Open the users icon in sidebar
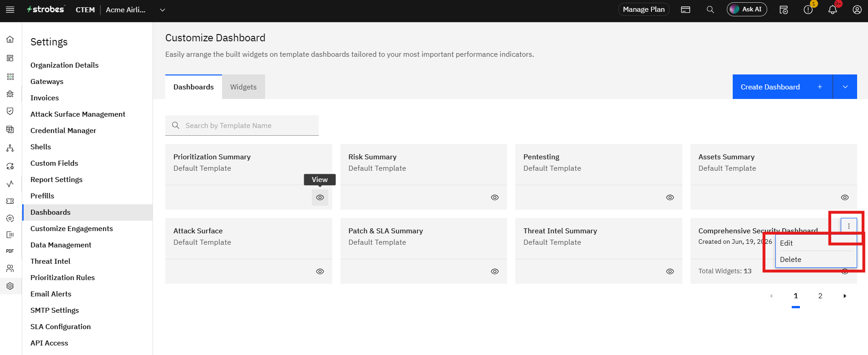 [x=10, y=268]
